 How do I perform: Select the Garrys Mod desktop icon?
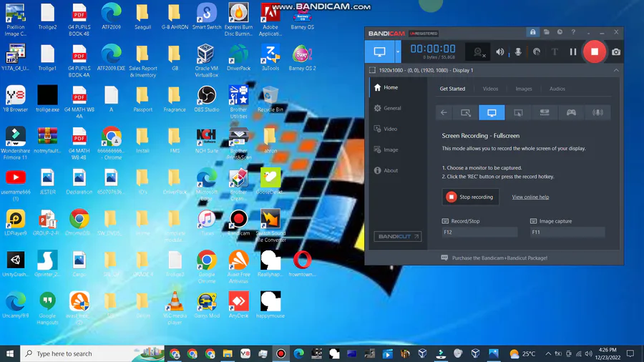click(x=207, y=305)
